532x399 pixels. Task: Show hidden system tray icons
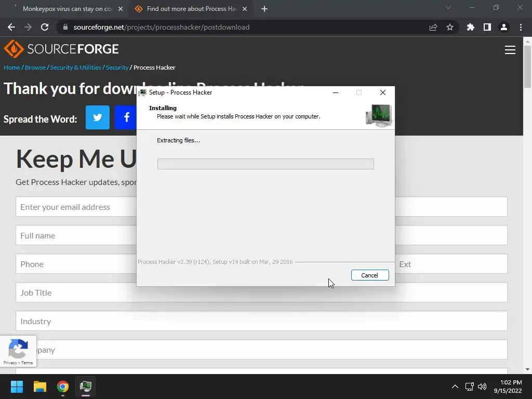point(455,387)
